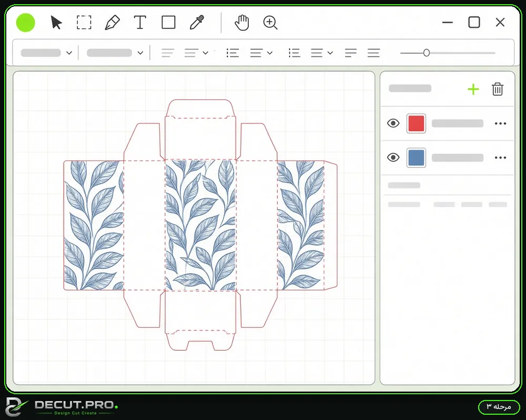This screenshot has width=526, height=420.
Task: Open more options for the blue layer
Action: 500,158
